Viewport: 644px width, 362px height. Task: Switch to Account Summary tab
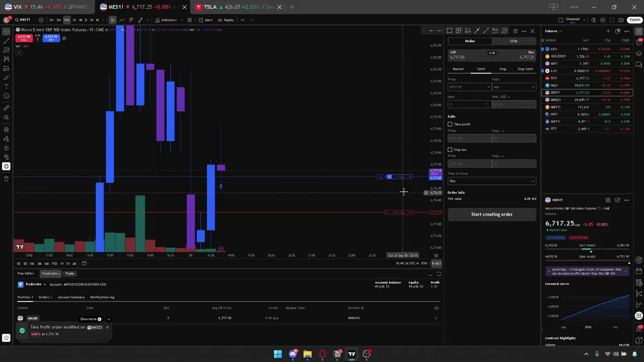coord(71,297)
